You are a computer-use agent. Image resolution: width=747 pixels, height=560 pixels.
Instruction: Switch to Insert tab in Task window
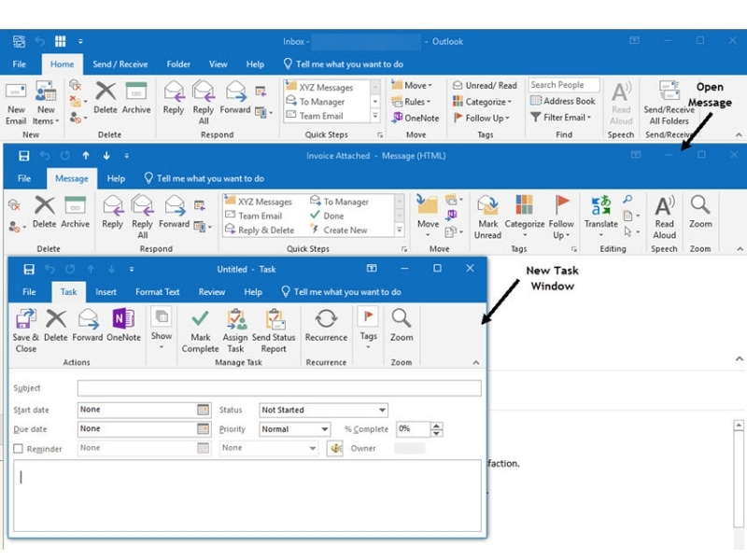click(106, 292)
